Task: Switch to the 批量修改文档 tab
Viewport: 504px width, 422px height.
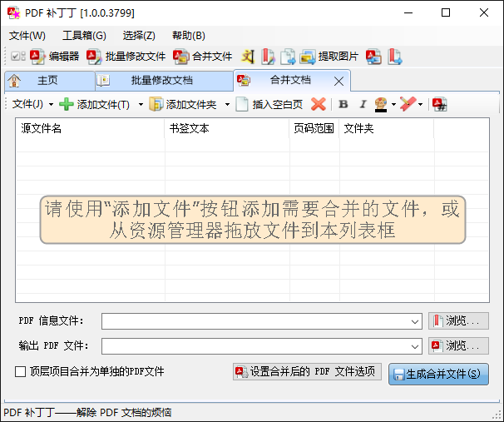Action: tap(164, 81)
